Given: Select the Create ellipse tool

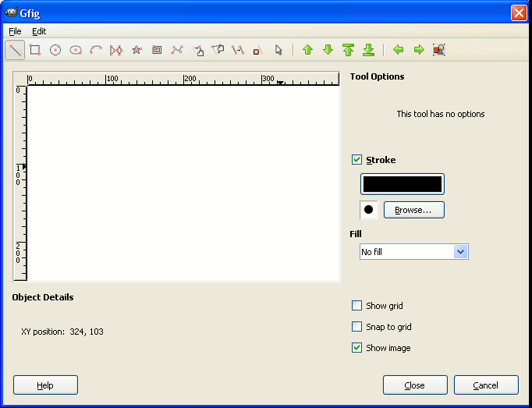Looking at the screenshot, I should (x=76, y=50).
